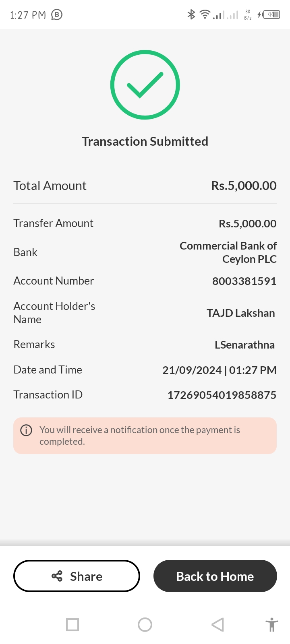This screenshot has width=290, height=644.
Task: Tap Back to Home button
Action: 215,576
